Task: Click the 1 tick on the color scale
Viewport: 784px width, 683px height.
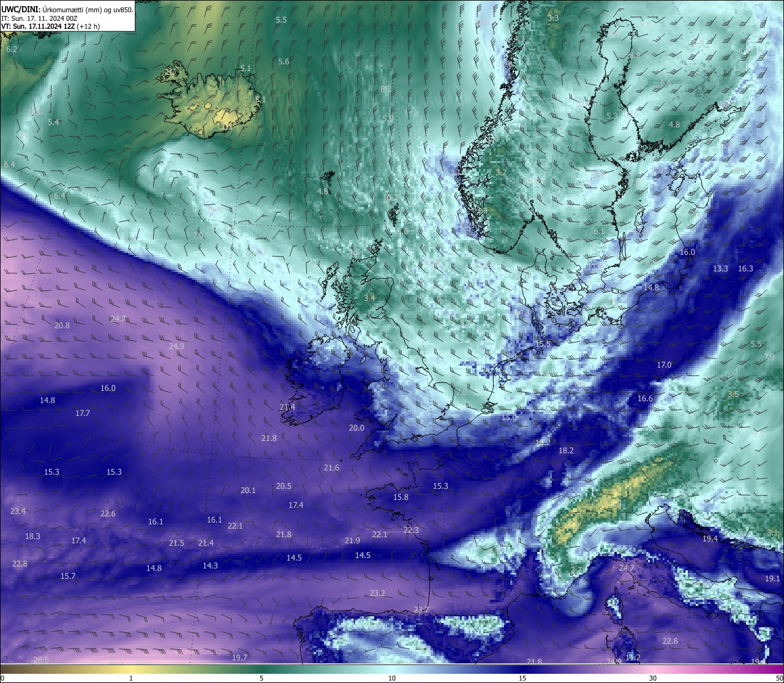Action: (x=131, y=677)
